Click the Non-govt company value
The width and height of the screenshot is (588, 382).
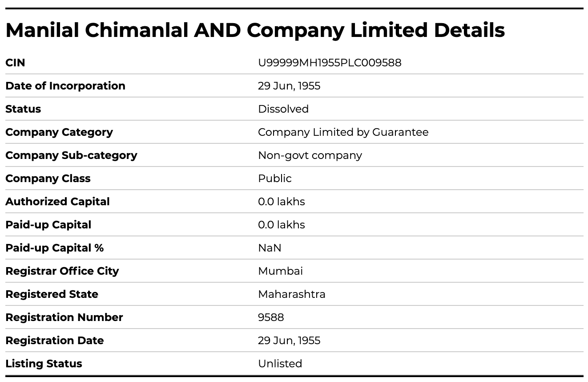tap(310, 155)
